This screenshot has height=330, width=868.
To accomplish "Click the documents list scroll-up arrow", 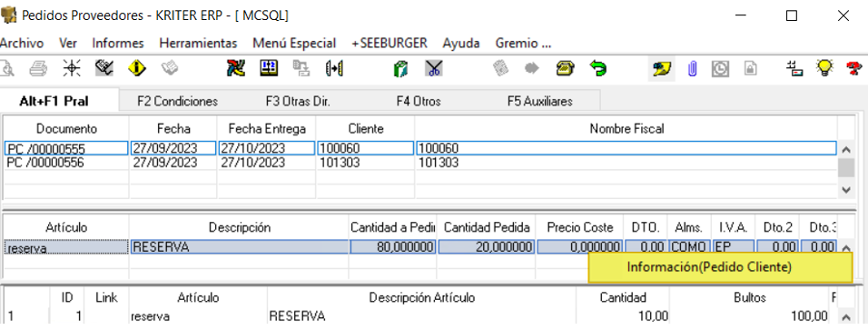I will pyautogui.click(x=845, y=149).
